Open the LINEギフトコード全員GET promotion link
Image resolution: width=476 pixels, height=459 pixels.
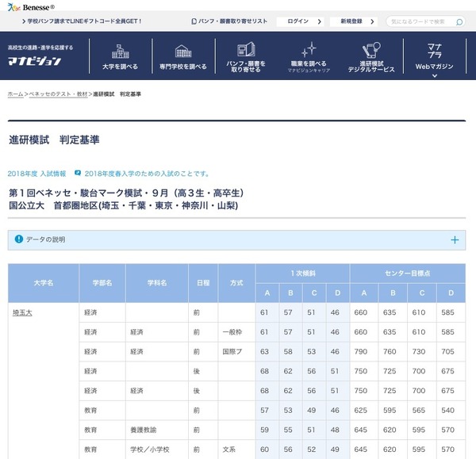82,21
